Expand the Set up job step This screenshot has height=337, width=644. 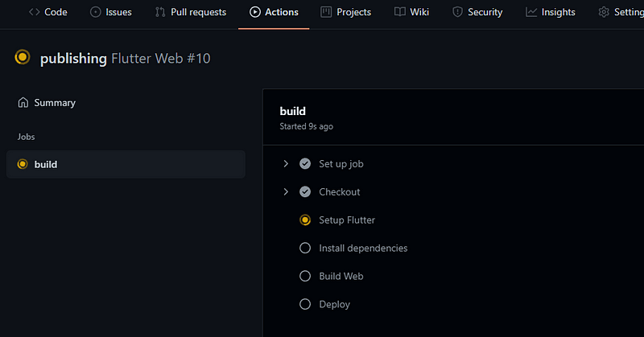tap(286, 164)
